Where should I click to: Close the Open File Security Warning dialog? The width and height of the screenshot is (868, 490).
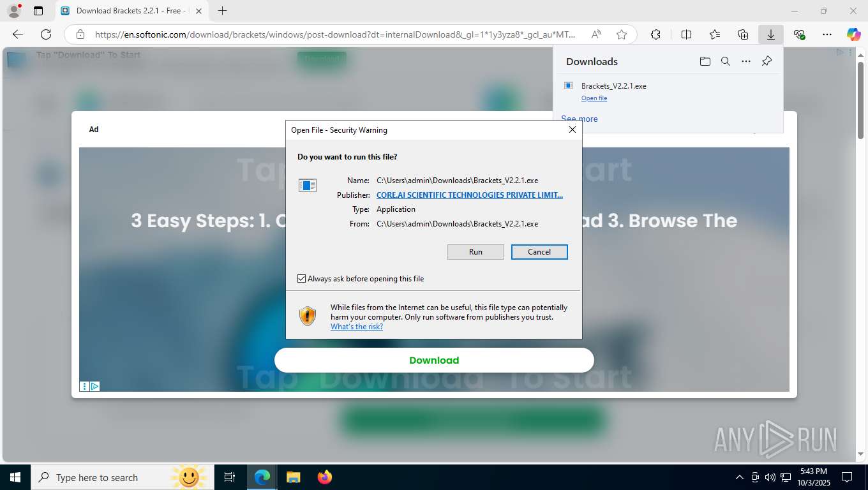point(572,130)
